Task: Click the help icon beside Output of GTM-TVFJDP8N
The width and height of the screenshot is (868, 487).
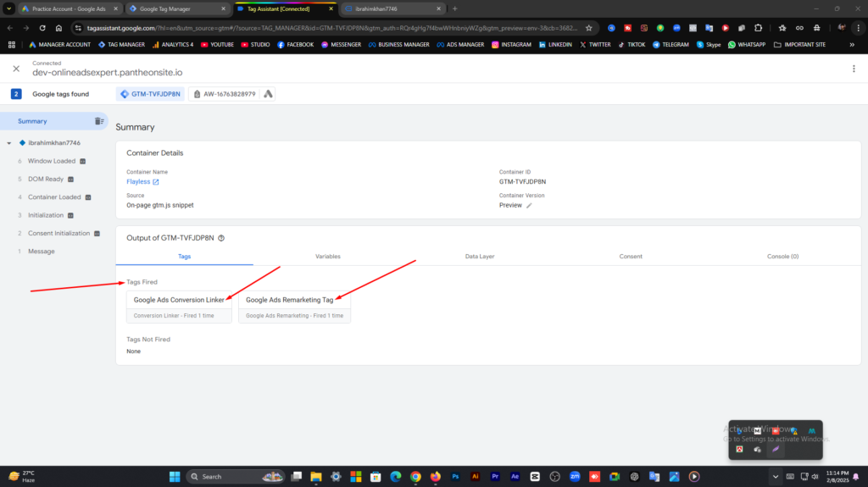Action: pos(221,238)
